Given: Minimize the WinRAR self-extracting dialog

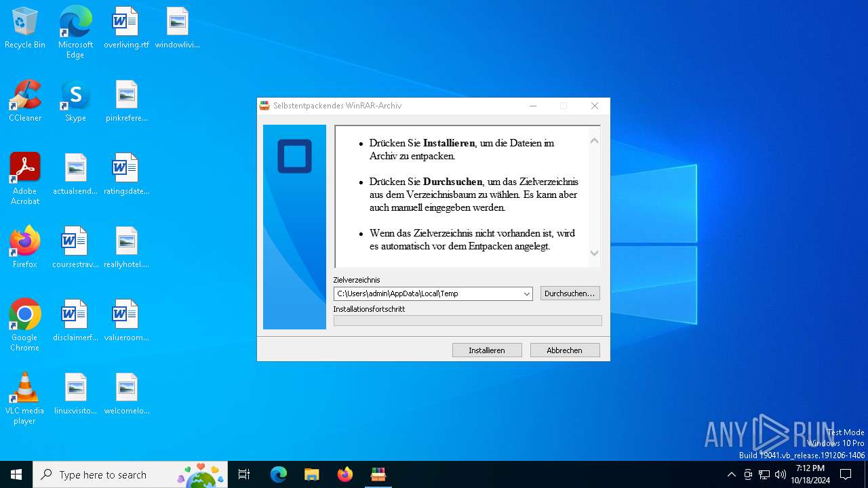Looking at the screenshot, I should coord(533,106).
